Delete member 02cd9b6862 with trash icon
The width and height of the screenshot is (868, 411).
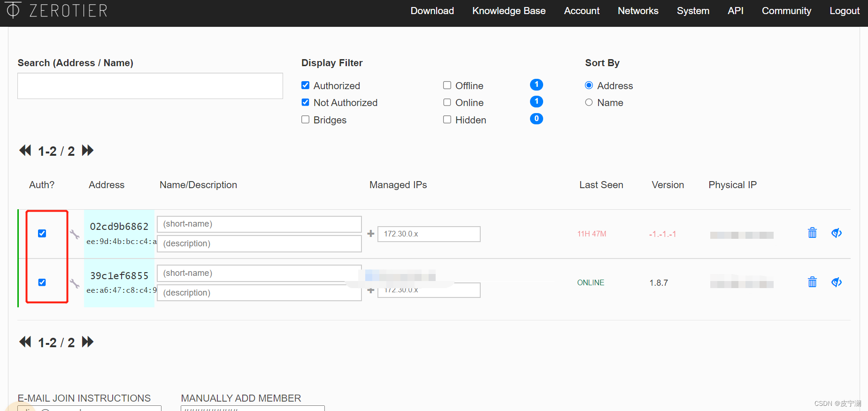click(x=813, y=233)
